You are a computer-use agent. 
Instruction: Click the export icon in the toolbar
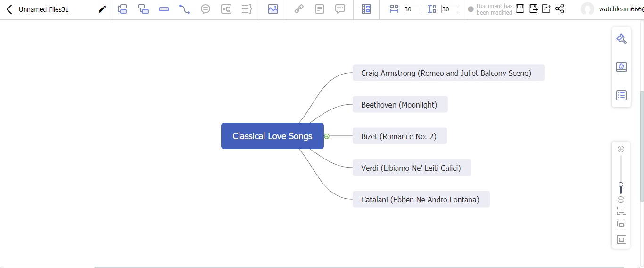[x=546, y=8]
